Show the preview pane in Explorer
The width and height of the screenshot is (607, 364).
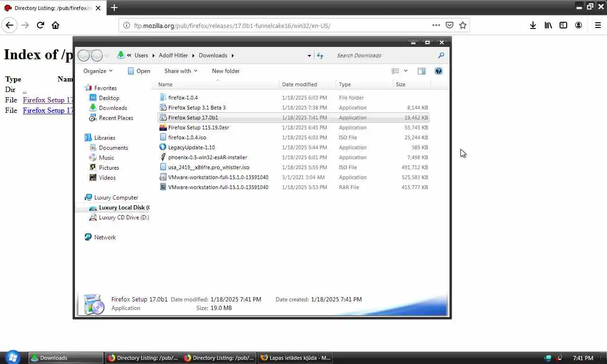point(421,71)
